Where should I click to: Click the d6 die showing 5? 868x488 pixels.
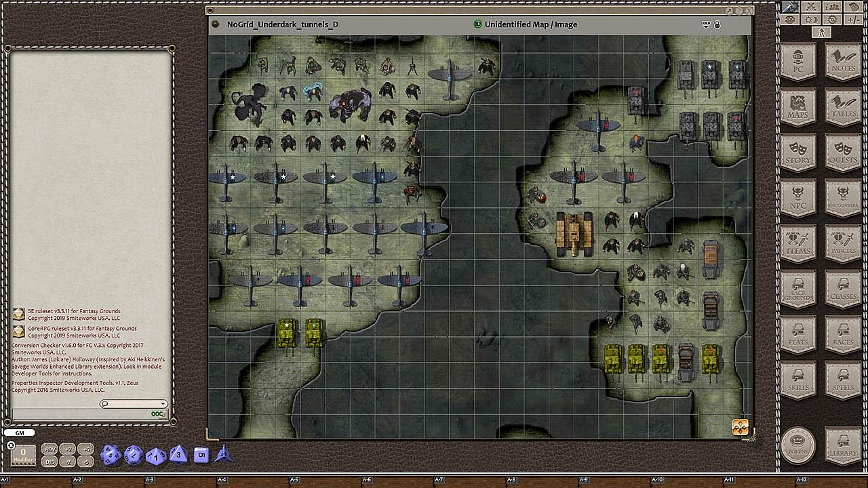tap(201, 455)
